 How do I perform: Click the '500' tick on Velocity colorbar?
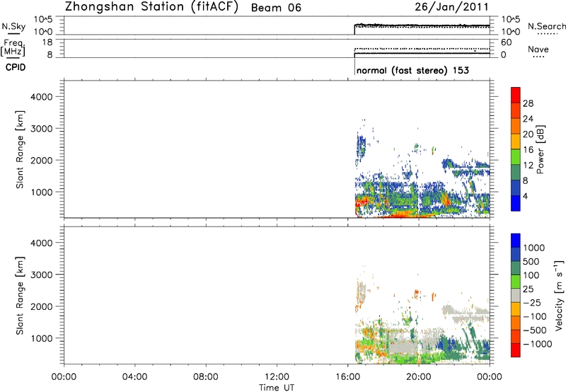[531, 261]
